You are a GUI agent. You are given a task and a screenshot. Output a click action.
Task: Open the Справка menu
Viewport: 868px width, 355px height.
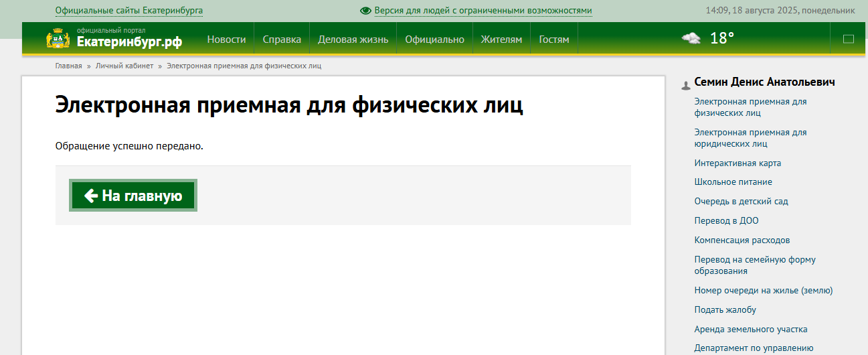282,39
